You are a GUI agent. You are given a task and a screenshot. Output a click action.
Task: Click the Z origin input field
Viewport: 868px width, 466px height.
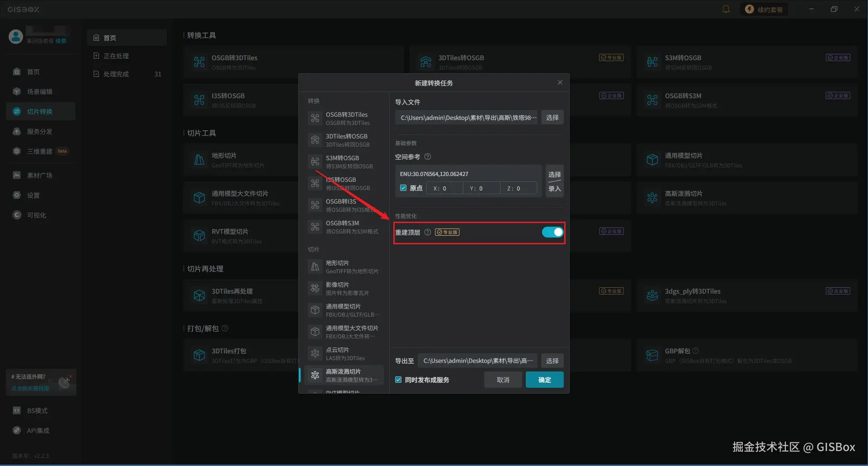click(x=519, y=188)
